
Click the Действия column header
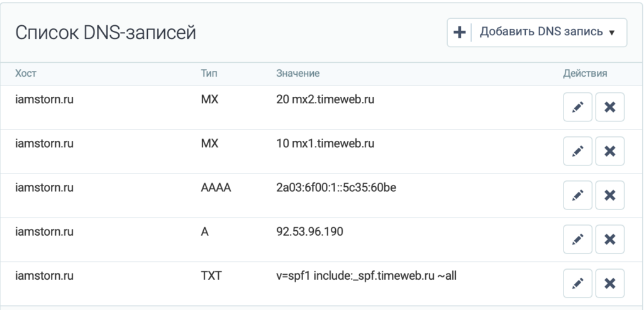585,74
